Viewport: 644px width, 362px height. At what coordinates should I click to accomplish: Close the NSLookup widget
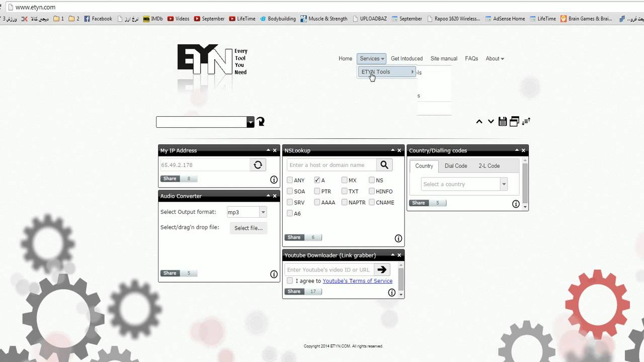pos(399,150)
